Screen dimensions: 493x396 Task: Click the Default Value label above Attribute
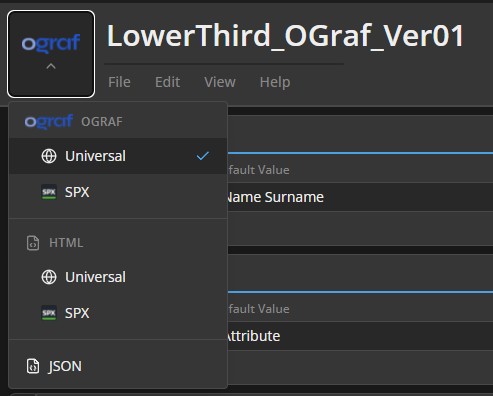click(x=259, y=309)
